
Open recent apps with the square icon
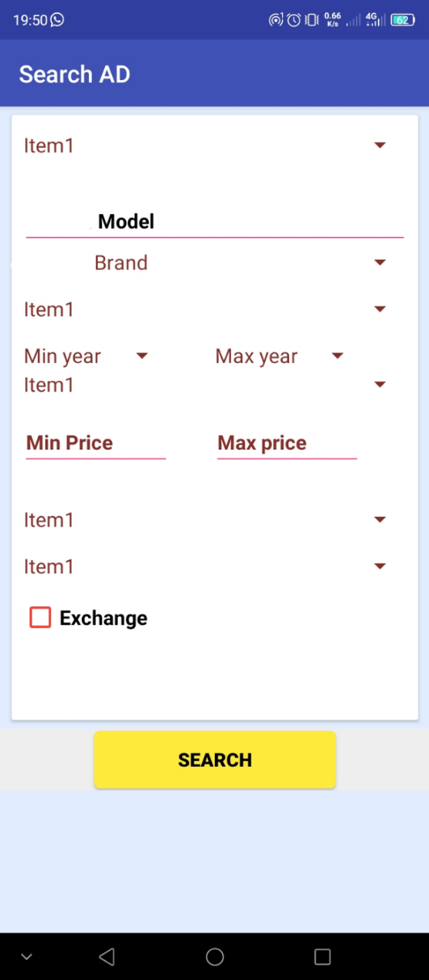click(322, 957)
